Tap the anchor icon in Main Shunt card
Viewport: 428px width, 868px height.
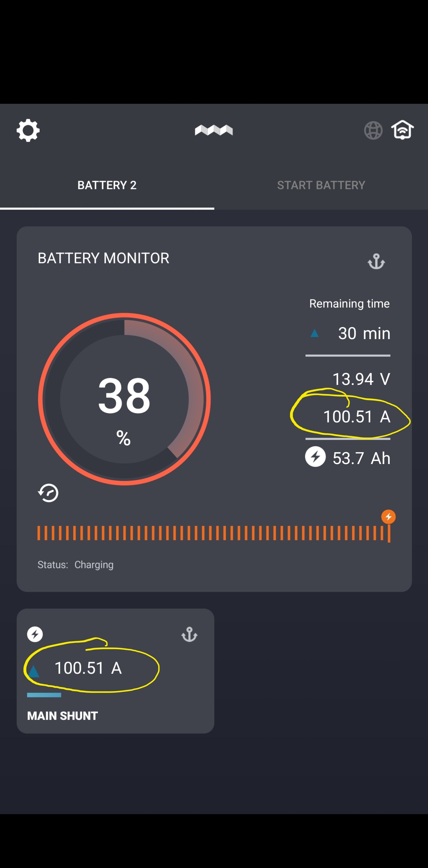coord(189,634)
